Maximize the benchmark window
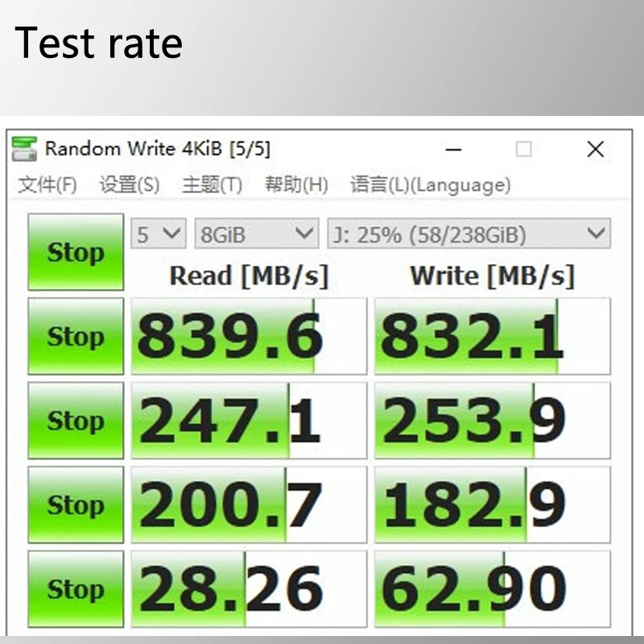Image resolution: width=644 pixels, height=644 pixels. pyautogui.click(x=524, y=150)
